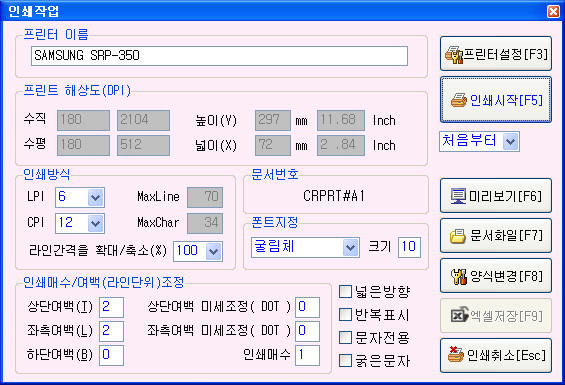
Task: Click the 하단여백(B) input field
Action: coord(111,355)
